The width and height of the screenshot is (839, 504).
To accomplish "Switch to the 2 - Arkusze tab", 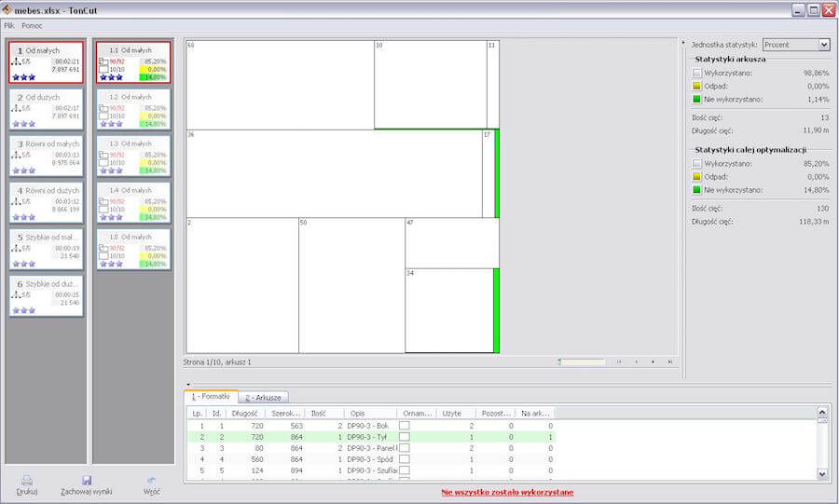I will (265, 398).
